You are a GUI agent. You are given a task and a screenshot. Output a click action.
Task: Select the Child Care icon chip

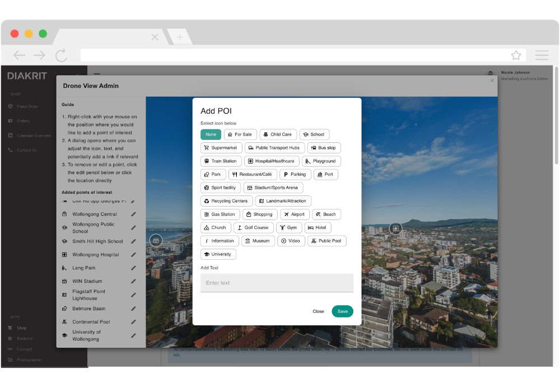click(x=278, y=134)
